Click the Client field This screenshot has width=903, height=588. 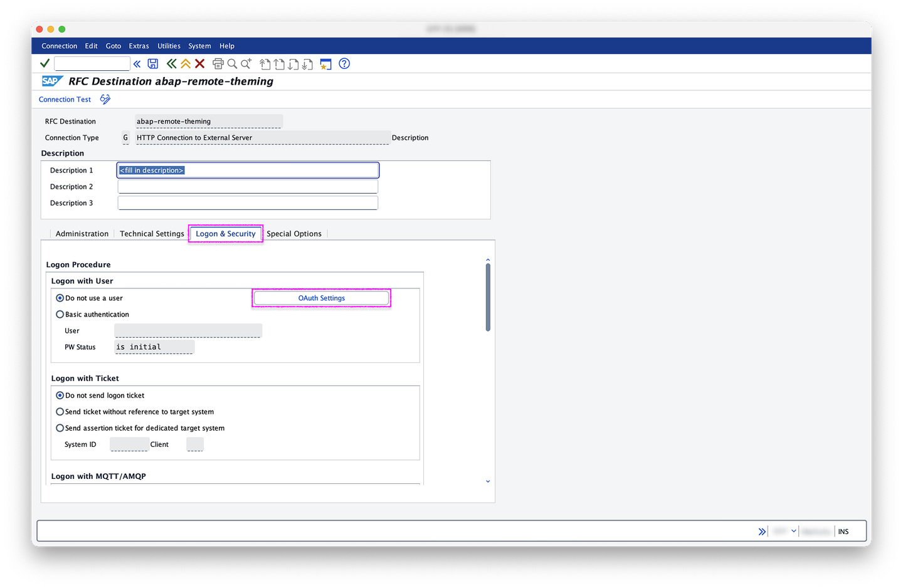(x=195, y=444)
